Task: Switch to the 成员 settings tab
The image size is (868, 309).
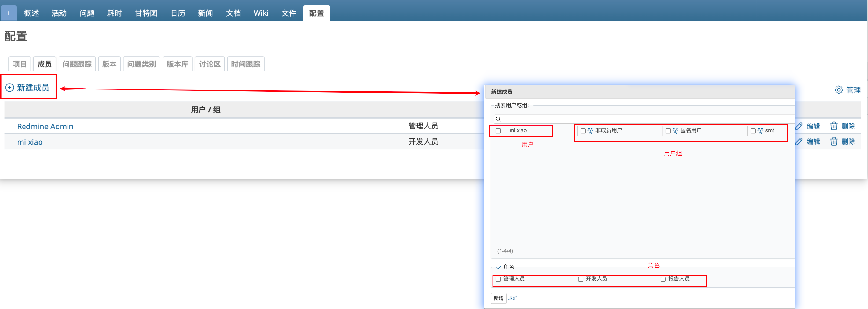Action: tap(44, 64)
